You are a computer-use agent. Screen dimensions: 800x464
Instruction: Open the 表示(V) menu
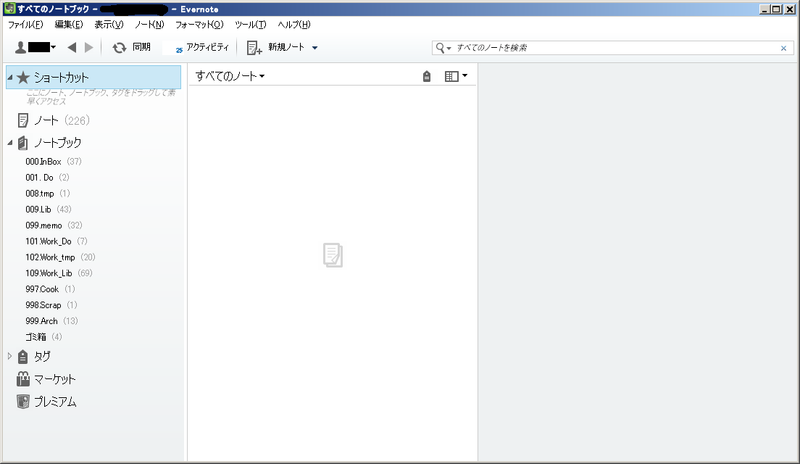[x=109, y=25]
